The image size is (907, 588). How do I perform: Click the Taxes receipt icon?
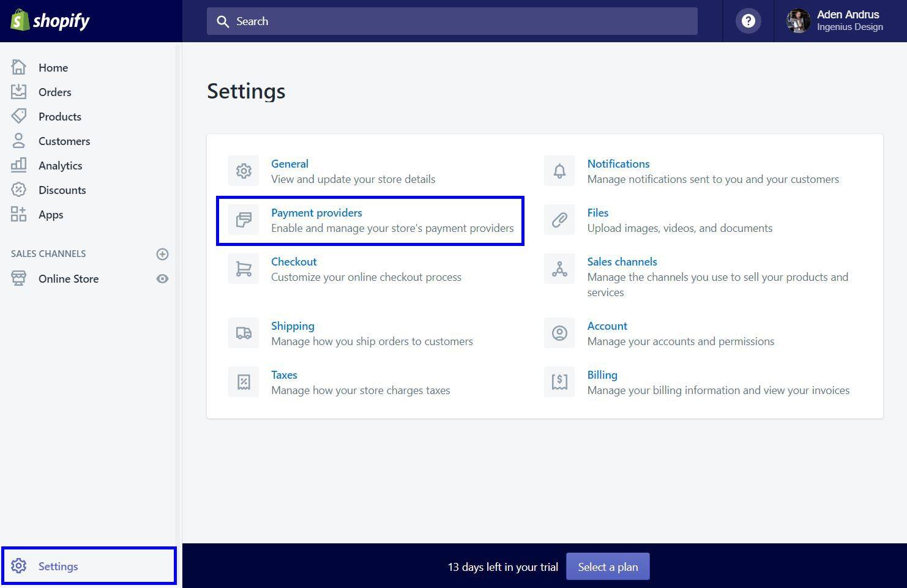pos(244,382)
